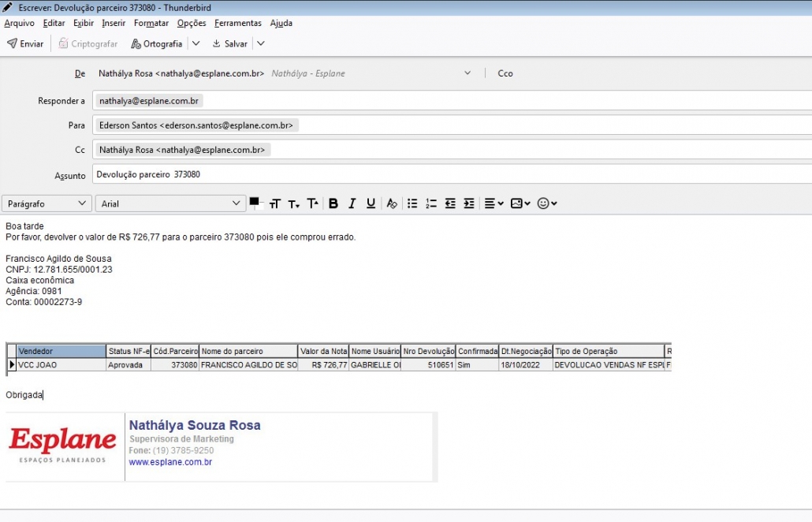Insert a numbered list
Image resolution: width=812 pixels, height=522 pixels.
(431, 203)
